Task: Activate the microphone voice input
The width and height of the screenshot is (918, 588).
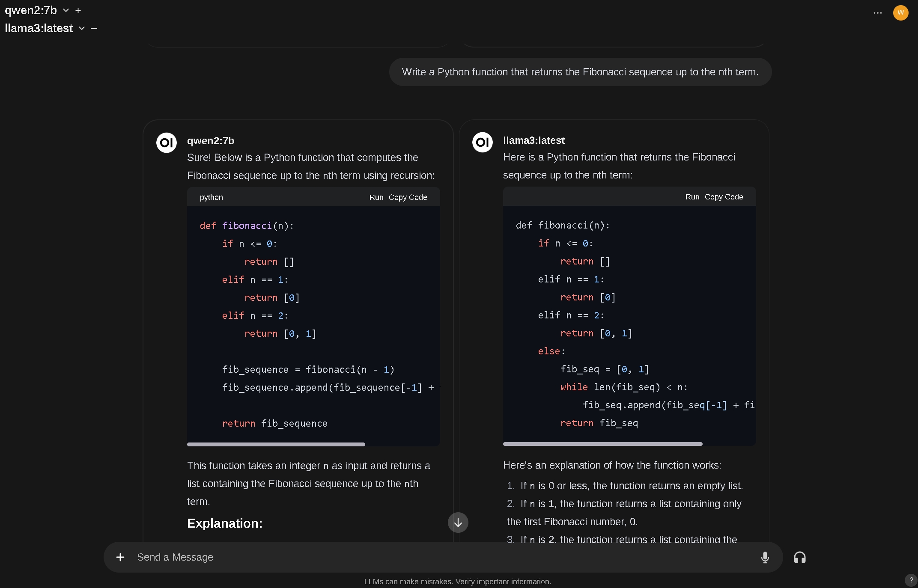Action: [765, 557]
